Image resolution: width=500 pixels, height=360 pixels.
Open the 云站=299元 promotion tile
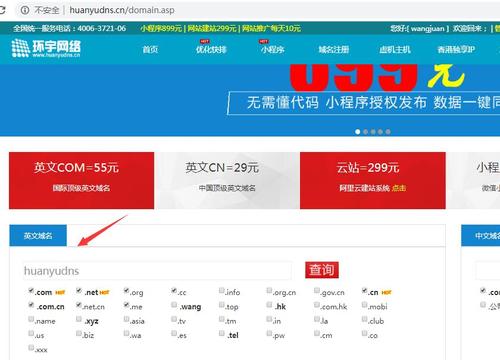[x=373, y=181]
